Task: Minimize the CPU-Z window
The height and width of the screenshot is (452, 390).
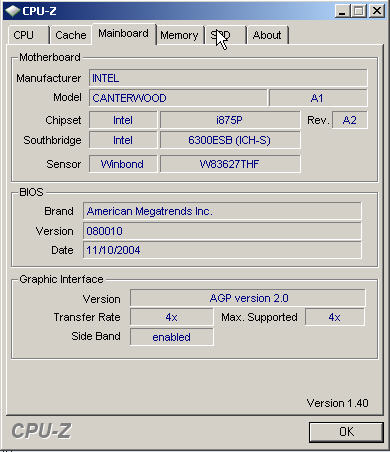Action: [x=342, y=11]
